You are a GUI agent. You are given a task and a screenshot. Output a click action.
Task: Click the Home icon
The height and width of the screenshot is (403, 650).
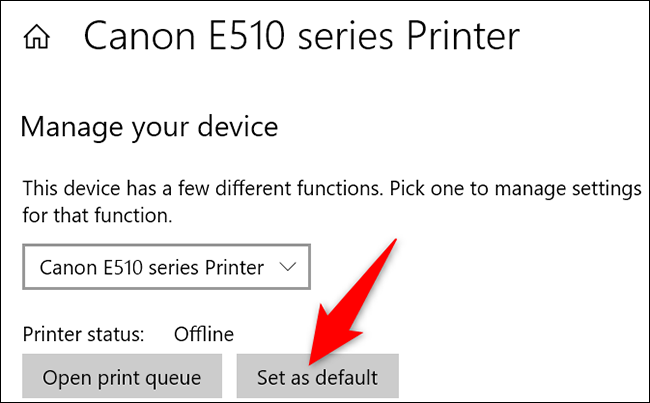(x=39, y=38)
